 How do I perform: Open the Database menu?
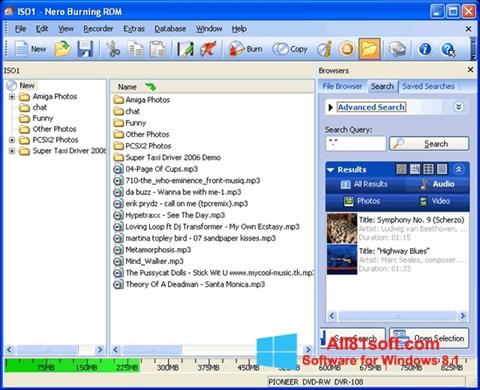(x=170, y=29)
